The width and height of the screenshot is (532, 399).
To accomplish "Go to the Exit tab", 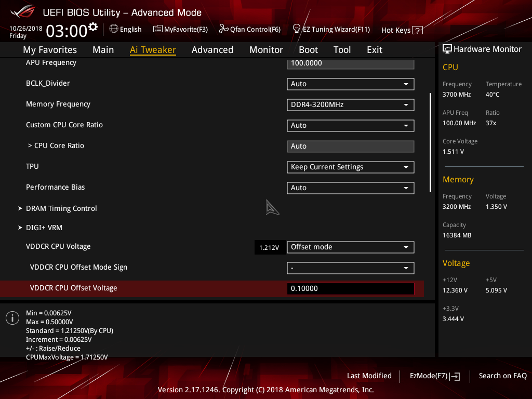I will pyautogui.click(x=375, y=50).
